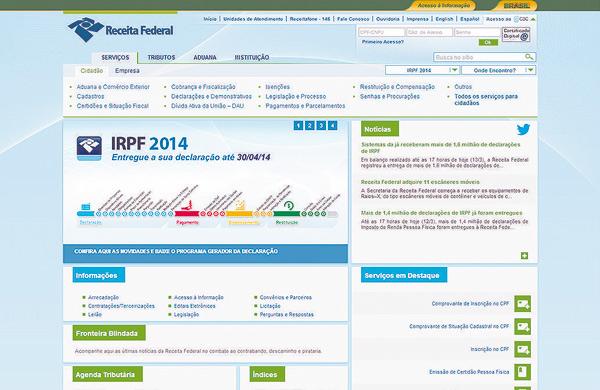
Task: Switch to the Tributos tab
Action: pos(161,57)
